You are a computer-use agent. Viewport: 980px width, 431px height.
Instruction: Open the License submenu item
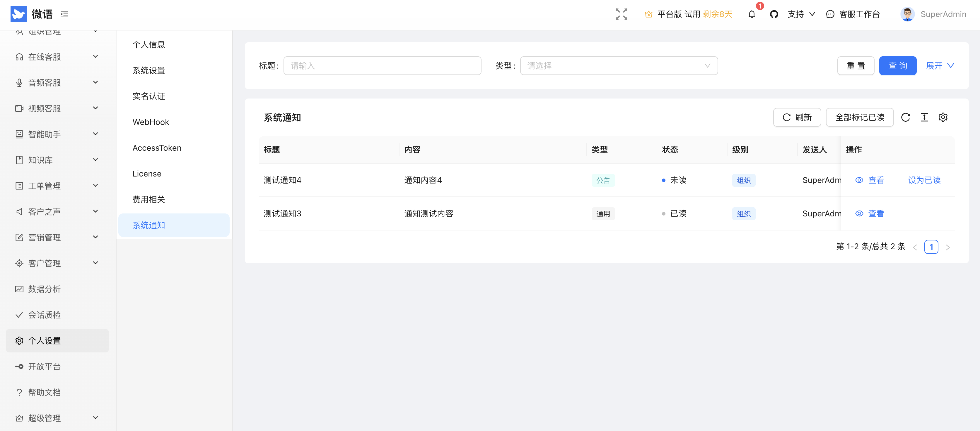coord(174,174)
